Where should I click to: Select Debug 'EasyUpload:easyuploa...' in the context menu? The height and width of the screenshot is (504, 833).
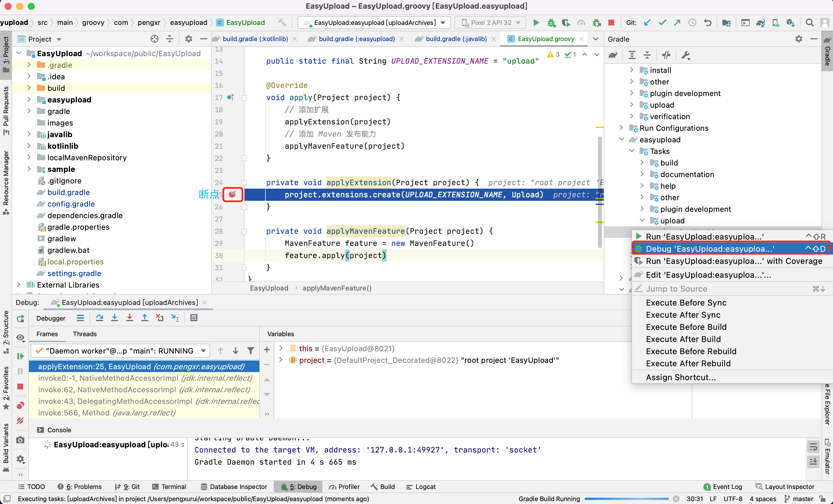(732, 249)
